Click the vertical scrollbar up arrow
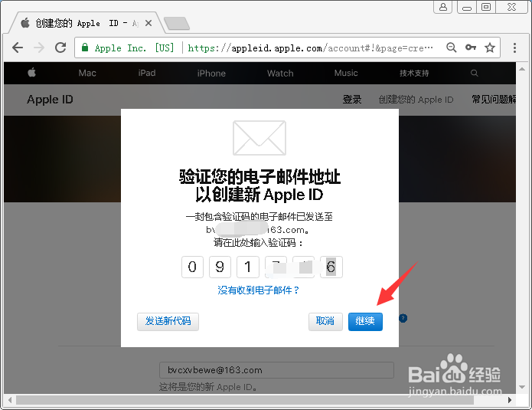 pos(522,69)
